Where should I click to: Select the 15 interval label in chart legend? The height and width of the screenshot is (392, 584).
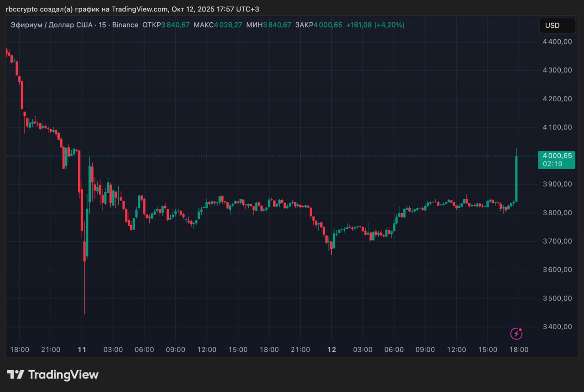(102, 25)
